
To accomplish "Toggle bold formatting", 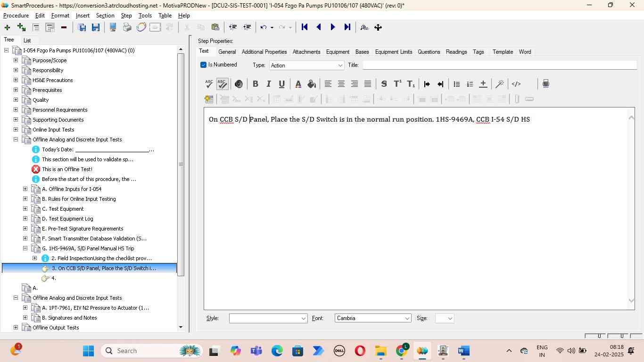I will point(255,84).
